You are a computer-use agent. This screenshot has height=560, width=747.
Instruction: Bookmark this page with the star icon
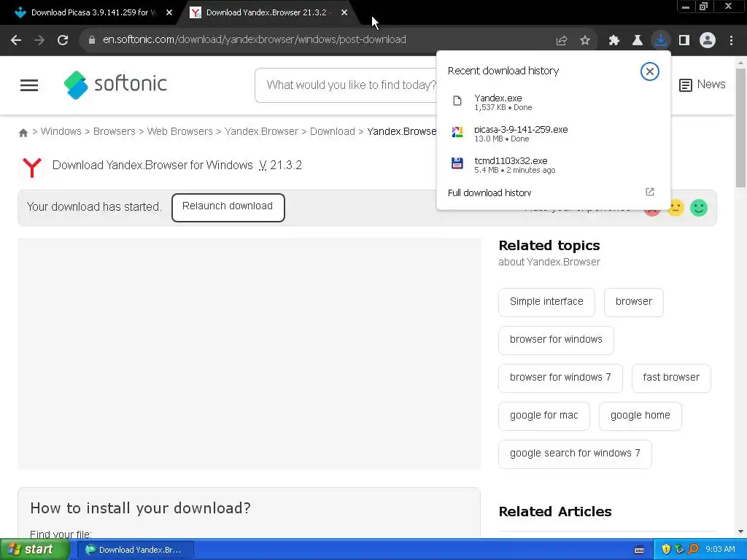click(x=585, y=41)
